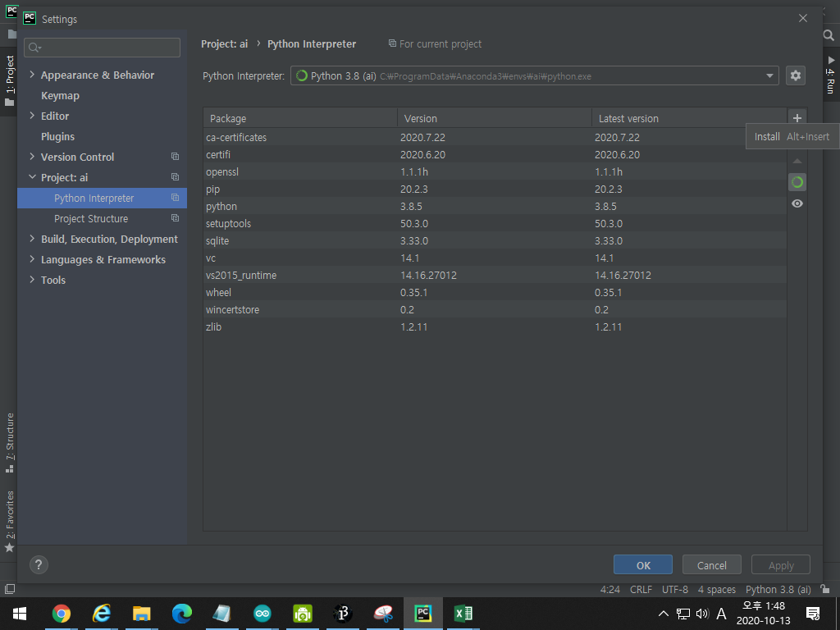Expand Languages & Frameworks section
The height and width of the screenshot is (630, 840).
click(32, 259)
